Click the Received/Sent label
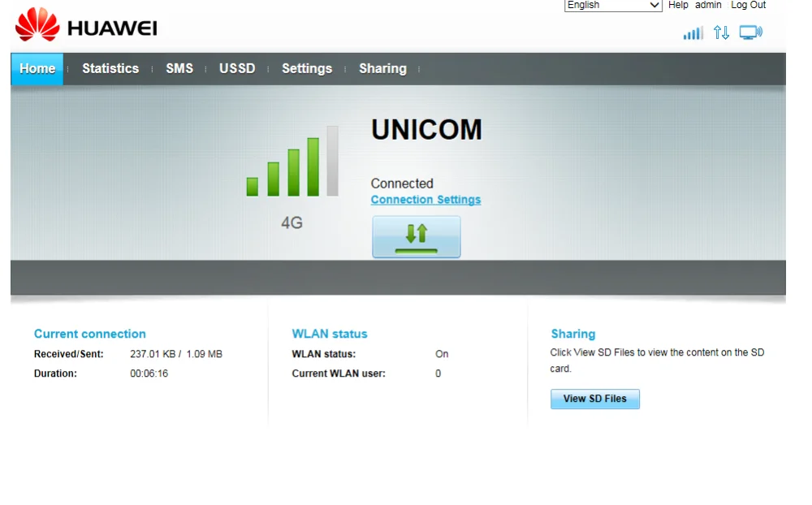This screenshot has width=812, height=505. 69,354
